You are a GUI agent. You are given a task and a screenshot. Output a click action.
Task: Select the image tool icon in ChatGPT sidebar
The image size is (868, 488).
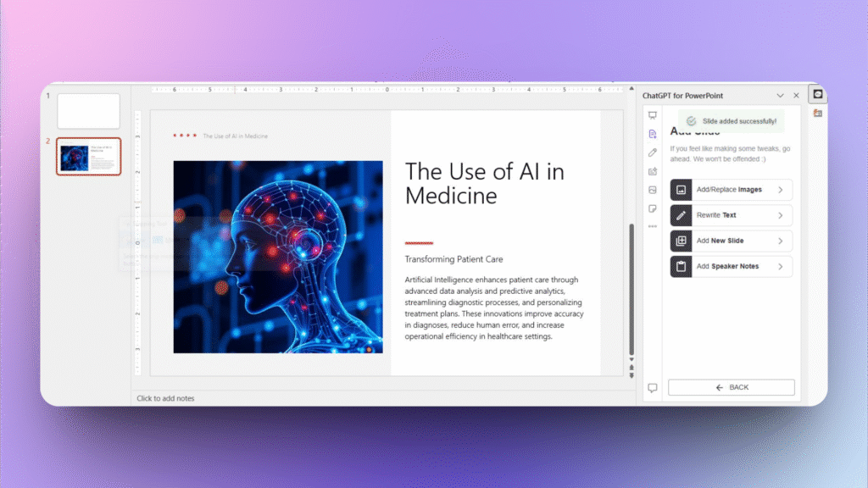point(653,190)
